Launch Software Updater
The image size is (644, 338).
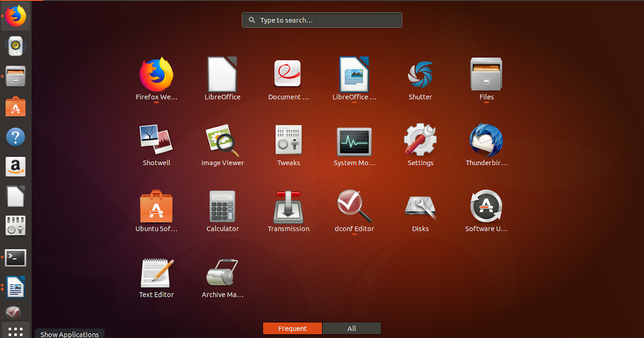[x=486, y=207]
